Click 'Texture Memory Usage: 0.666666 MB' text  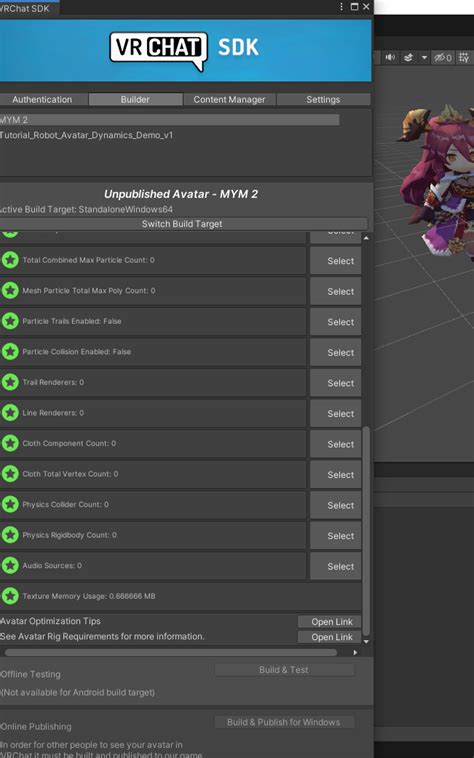tap(89, 596)
